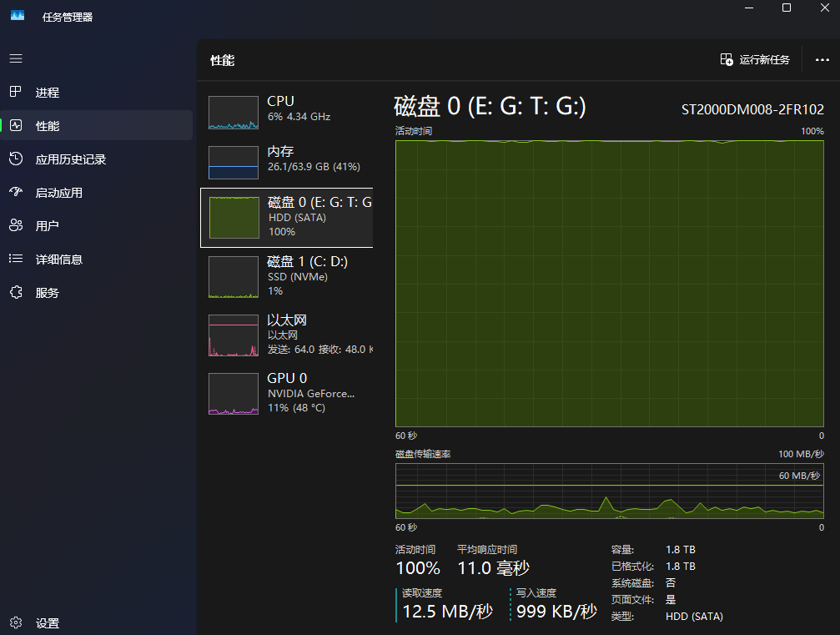
Task: Click the large 活动时间 activity graph
Action: [x=609, y=284]
